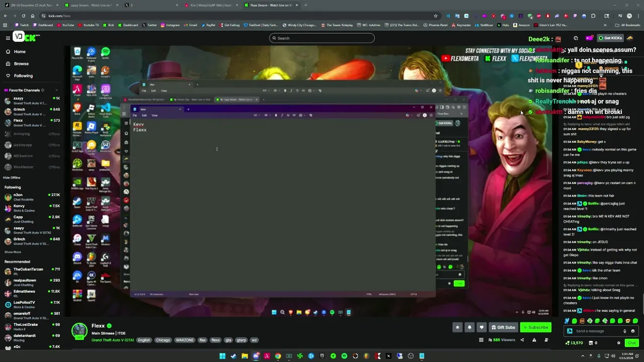Open Browse in Kick sidebar
Image resolution: width=644 pixels, height=362 pixels.
click(21, 64)
